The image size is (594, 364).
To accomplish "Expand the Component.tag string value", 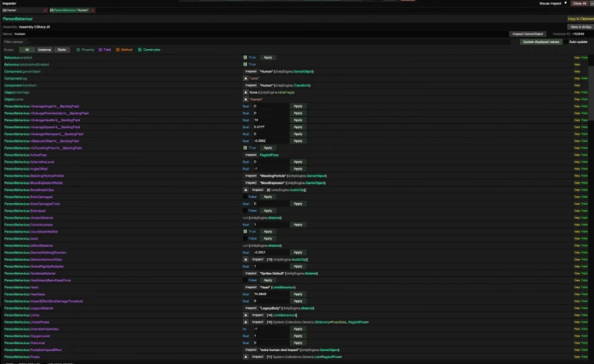I will tap(245, 78).
